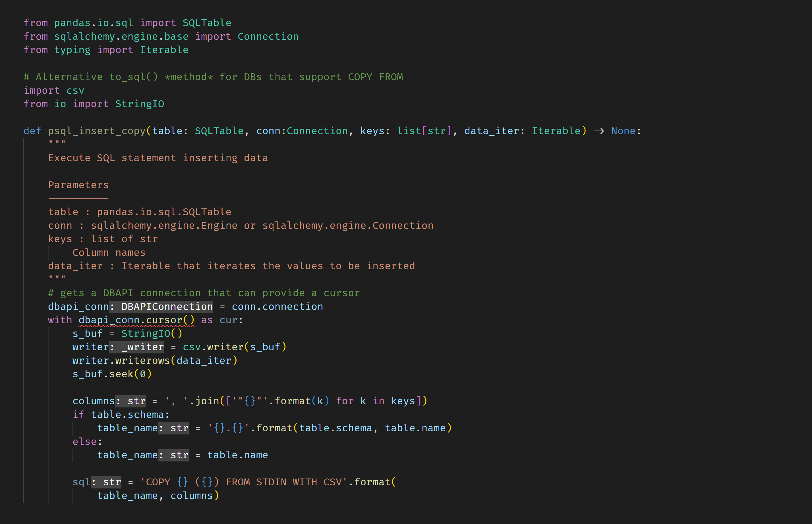Screen dimensions: 812x524
Task: Click docstring line 'table : pandas.io.sql.SQLTable'
Action: click(x=140, y=212)
